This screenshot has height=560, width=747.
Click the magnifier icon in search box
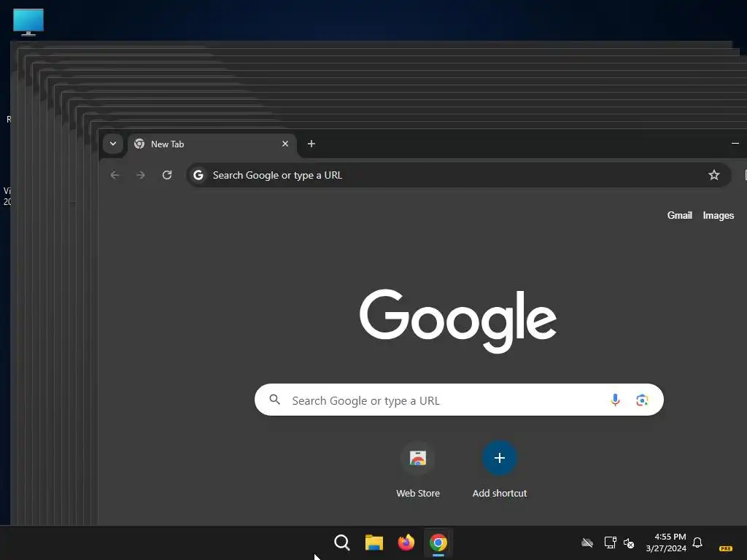point(275,400)
